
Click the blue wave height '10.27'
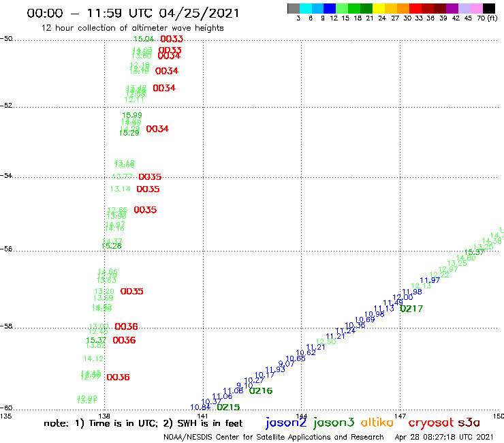point(254,380)
